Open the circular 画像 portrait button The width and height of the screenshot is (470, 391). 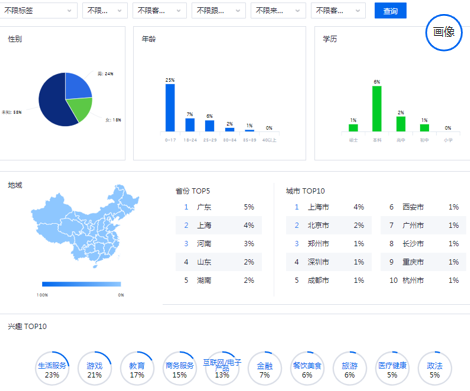[444, 32]
